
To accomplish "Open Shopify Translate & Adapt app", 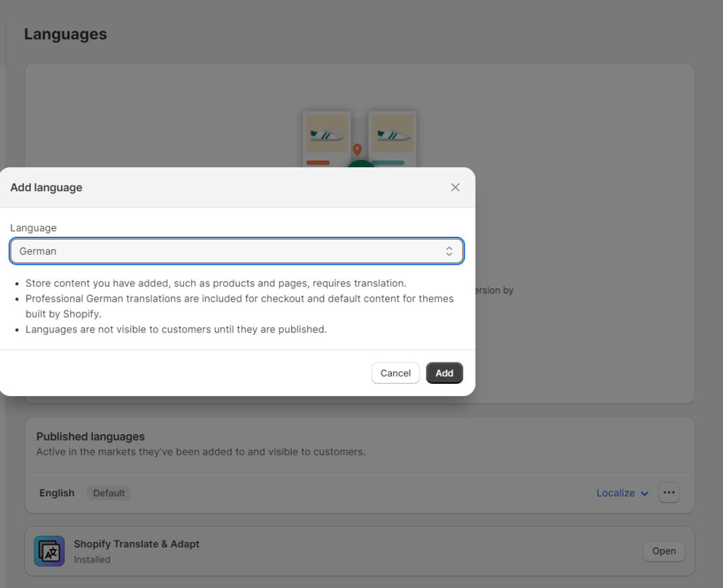I will click(x=663, y=551).
